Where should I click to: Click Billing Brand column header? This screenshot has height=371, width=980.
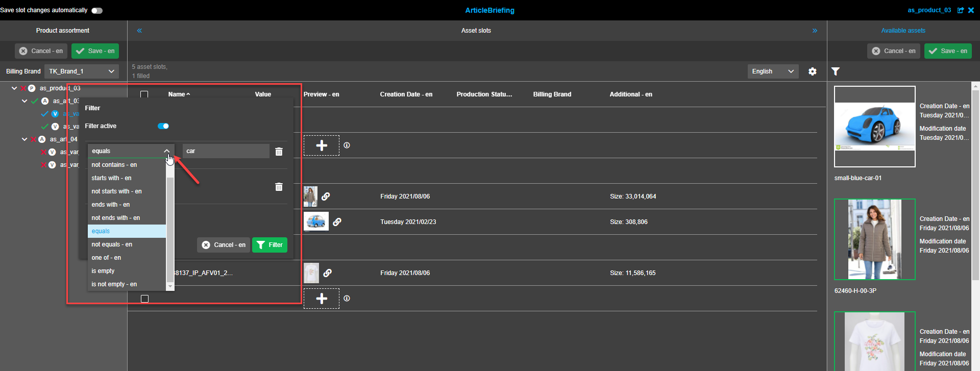point(552,94)
